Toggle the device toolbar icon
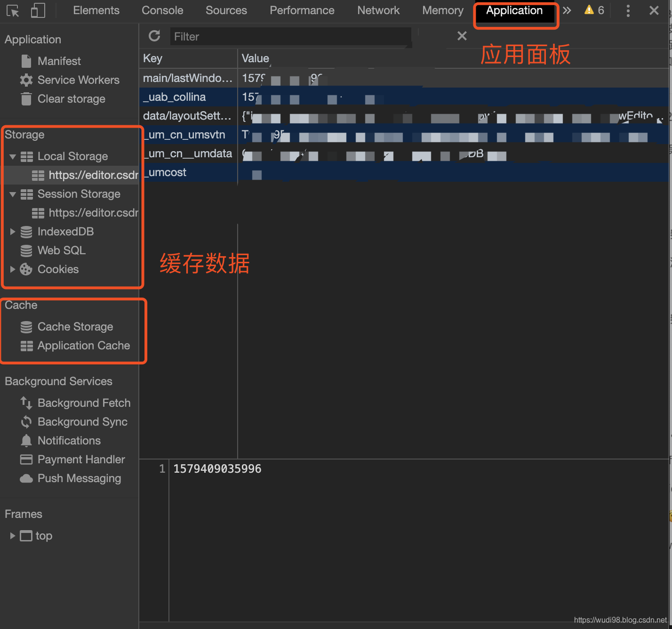The width and height of the screenshot is (672, 629). 38,10
